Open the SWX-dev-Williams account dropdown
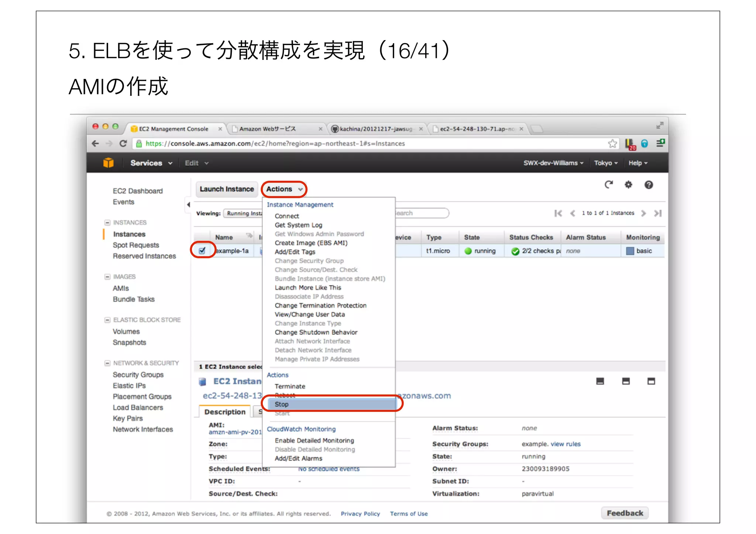The height and width of the screenshot is (534, 756). [553, 163]
